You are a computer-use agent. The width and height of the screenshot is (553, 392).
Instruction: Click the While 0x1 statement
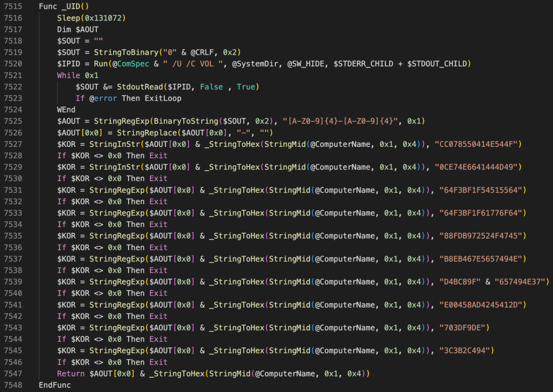click(78, 75)
